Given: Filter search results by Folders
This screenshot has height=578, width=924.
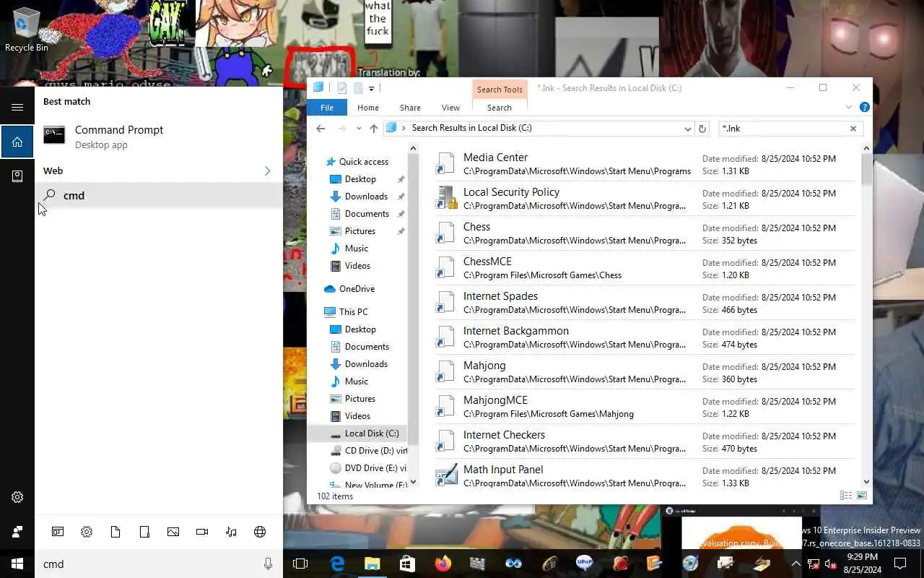Looking at the screenshot, I should tap(144, 532).
